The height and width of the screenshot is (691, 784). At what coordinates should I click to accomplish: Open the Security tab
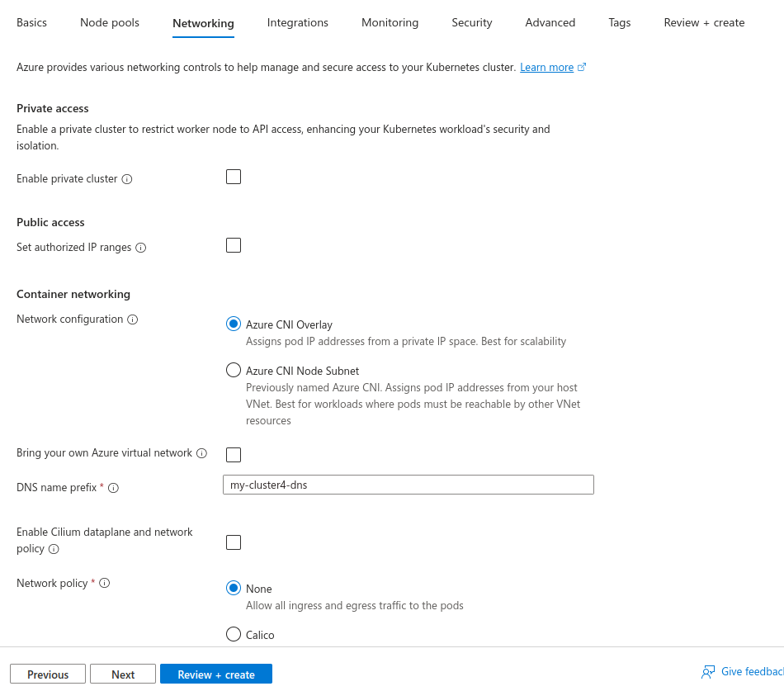point(472,22)
